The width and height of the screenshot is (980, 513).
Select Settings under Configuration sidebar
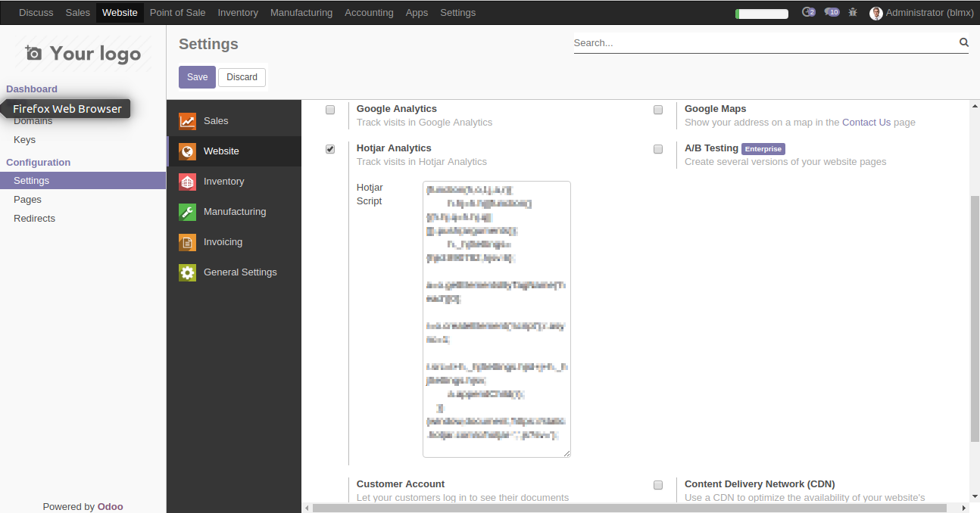click(x=83, y=181)
